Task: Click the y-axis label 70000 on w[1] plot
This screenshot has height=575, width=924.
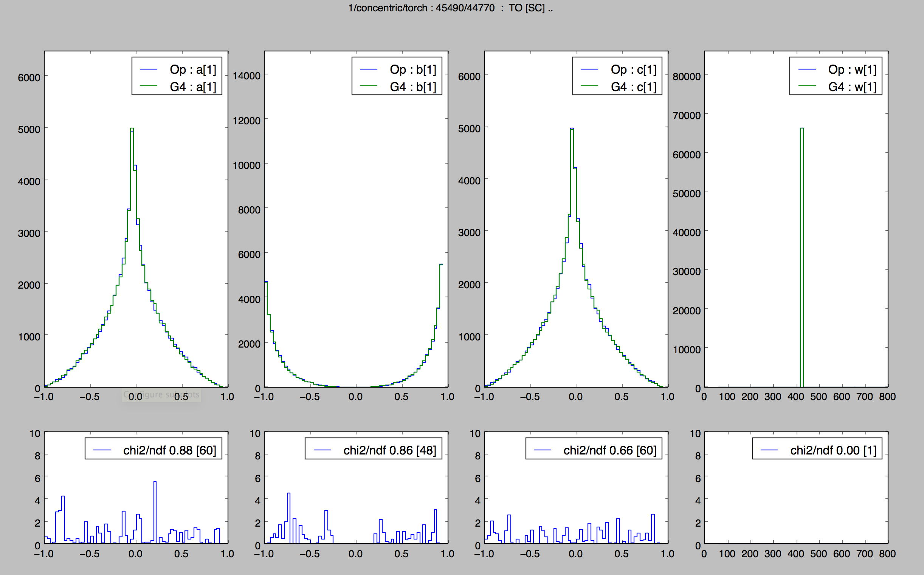Action: [687, 115]
